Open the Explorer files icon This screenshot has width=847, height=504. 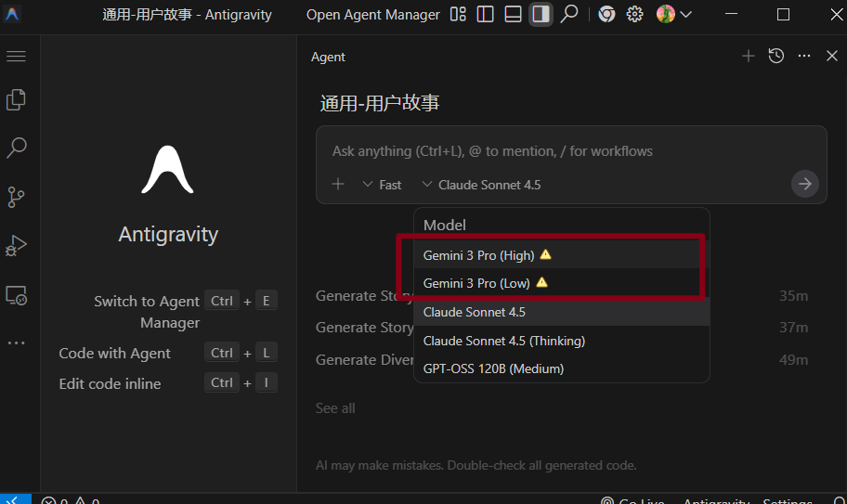coord(16,100)
